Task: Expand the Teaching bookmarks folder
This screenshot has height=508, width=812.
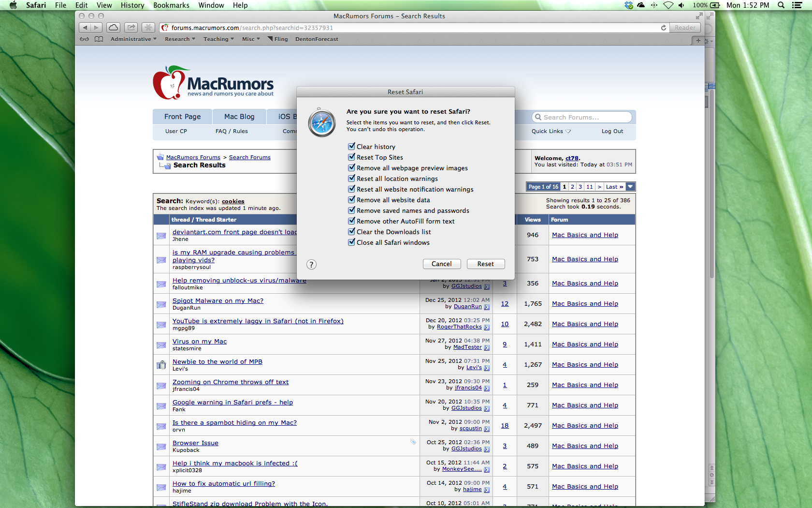Action: click(x=218, y=39)
